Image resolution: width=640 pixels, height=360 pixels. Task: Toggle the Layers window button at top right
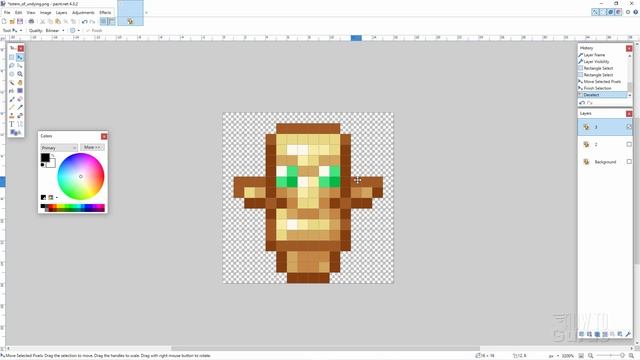pyautogui.click(x=611, y=12)
